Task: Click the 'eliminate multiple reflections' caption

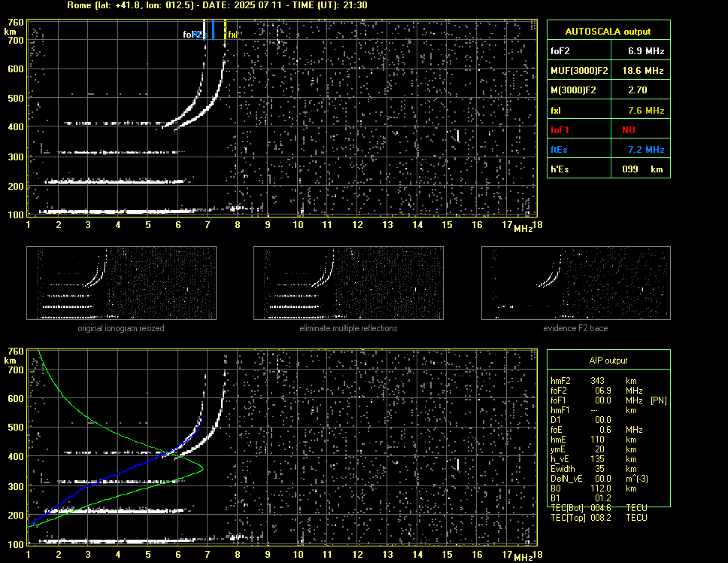Action: pyautogui.click(x=348, y=328)
